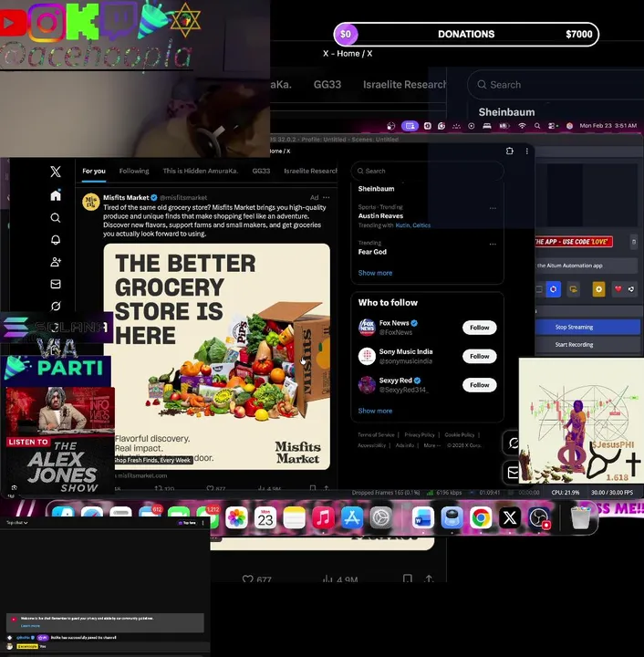Click the yellow gear icon in the streaming panel
Image resolution: width=644 pixels, height=657 pixels.
(x=598, y=289)
